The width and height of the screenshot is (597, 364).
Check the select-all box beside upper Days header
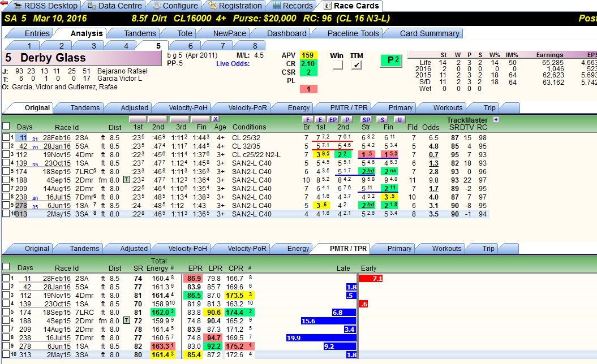click(x=6, y=126)
